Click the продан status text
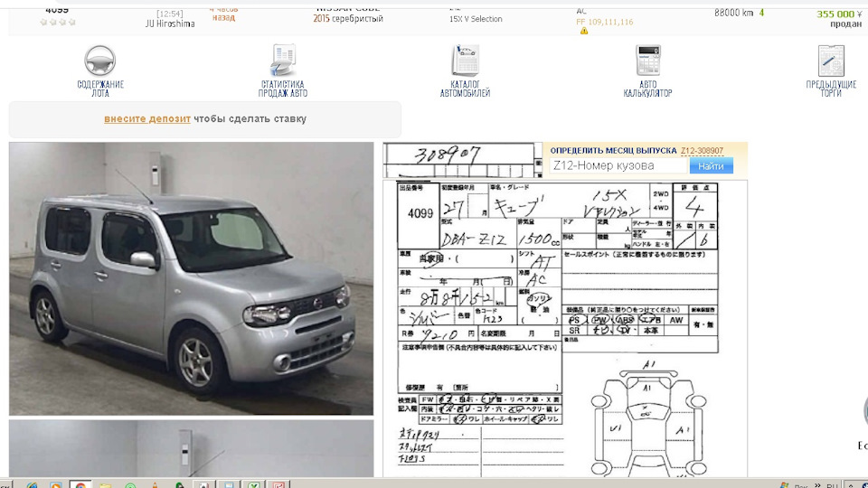Image resolution: width=868 pixels, height=488 pixels. click(846, 24)
